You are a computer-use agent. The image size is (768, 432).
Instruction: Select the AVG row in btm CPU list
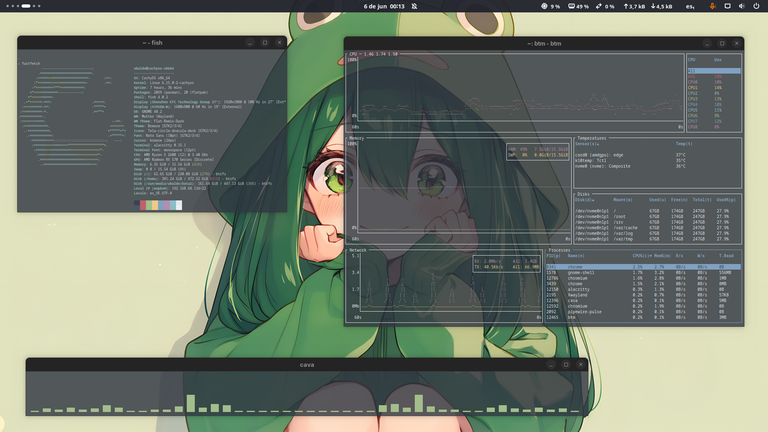[x=714, y=76]
